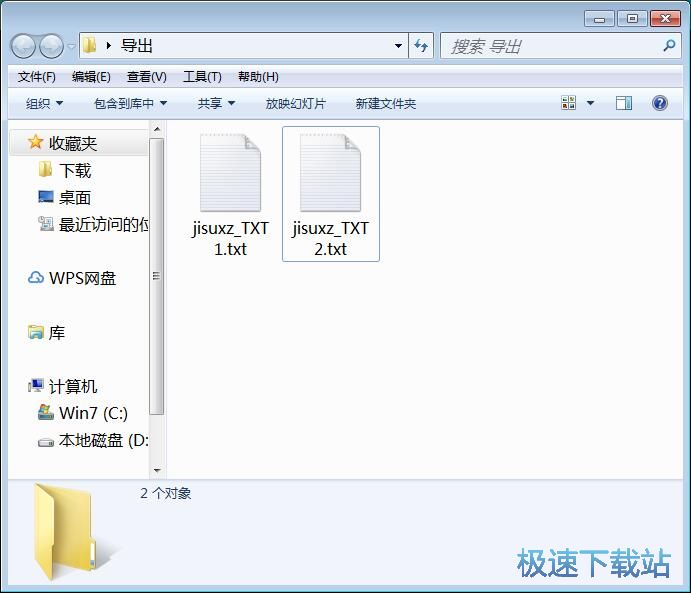Click the 桌面 monitor icon in sidebar
691x593 pixels.
[x=46, y=197]
